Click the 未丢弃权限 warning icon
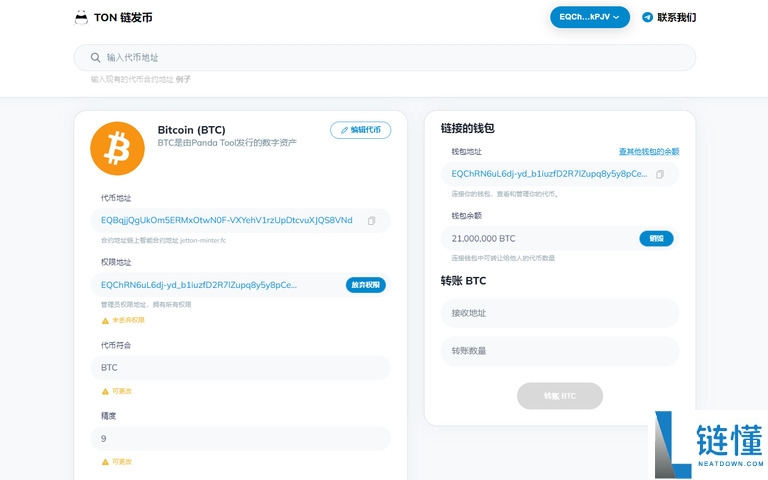The image size is (768, 480). [x=105, y=321]
